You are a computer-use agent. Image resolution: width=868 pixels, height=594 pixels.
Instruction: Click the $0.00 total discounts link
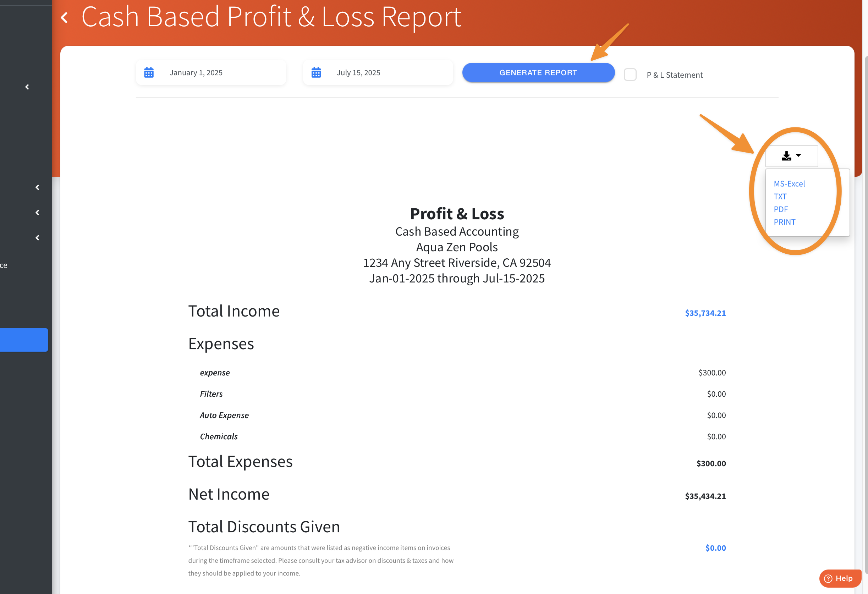(x=715, y=548)
